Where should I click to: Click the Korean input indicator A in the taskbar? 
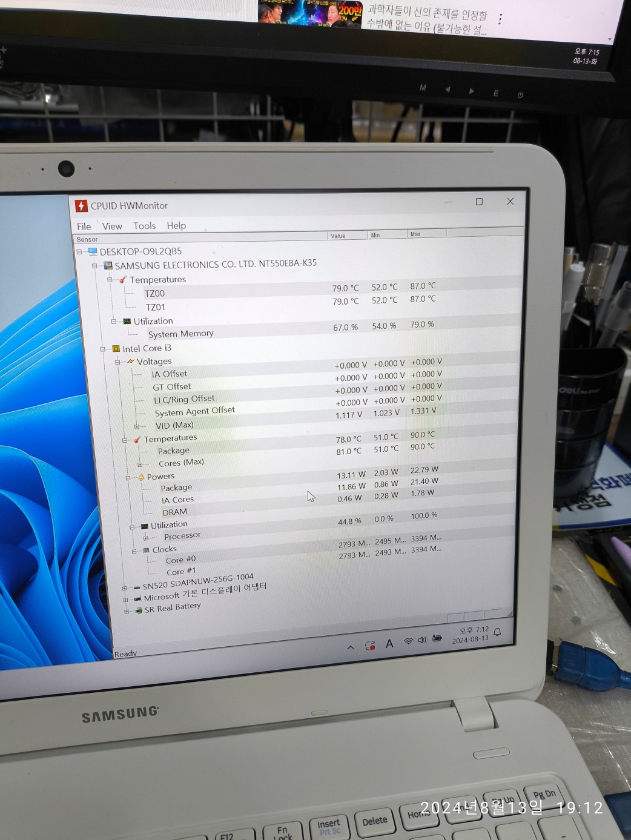point(391,642)
